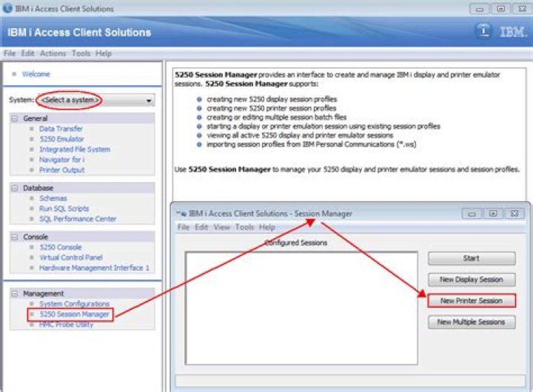
Task: Collapse the Database section
Action: [x=15, y=188]
